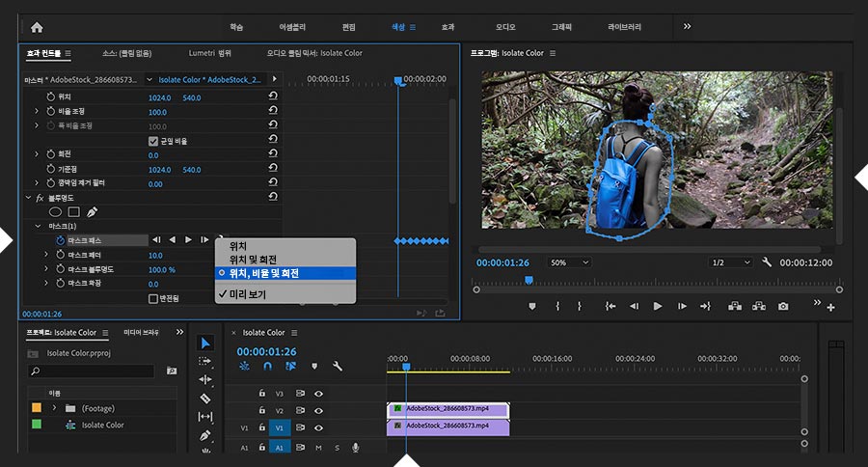Click the Program Monitor settings wrench
This screenshot has width=868, height=467.
click(x=767, y=262)
